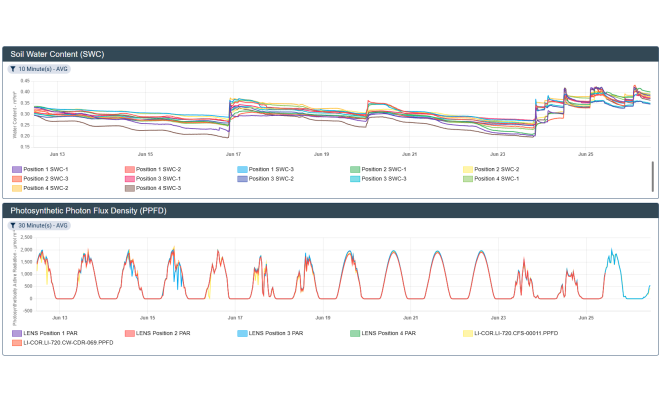Click Jun 19 label on SWC chart axis
This screenshot has height=400, width=660.
click(x=322, y=155)
